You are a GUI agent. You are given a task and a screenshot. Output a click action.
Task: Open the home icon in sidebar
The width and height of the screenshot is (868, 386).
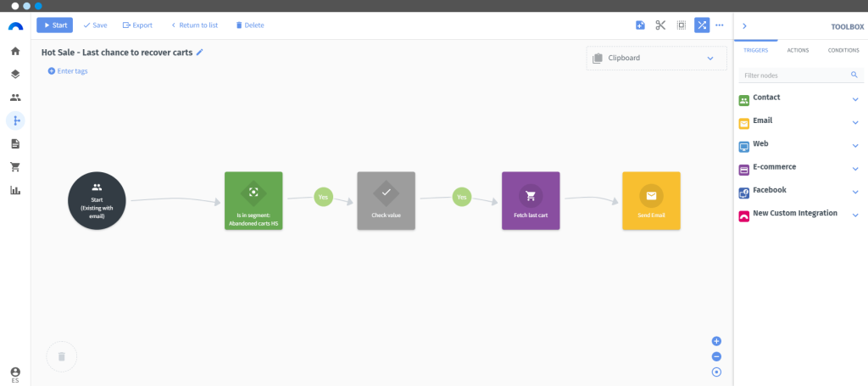pyautogui.click(x=15, y=51)
